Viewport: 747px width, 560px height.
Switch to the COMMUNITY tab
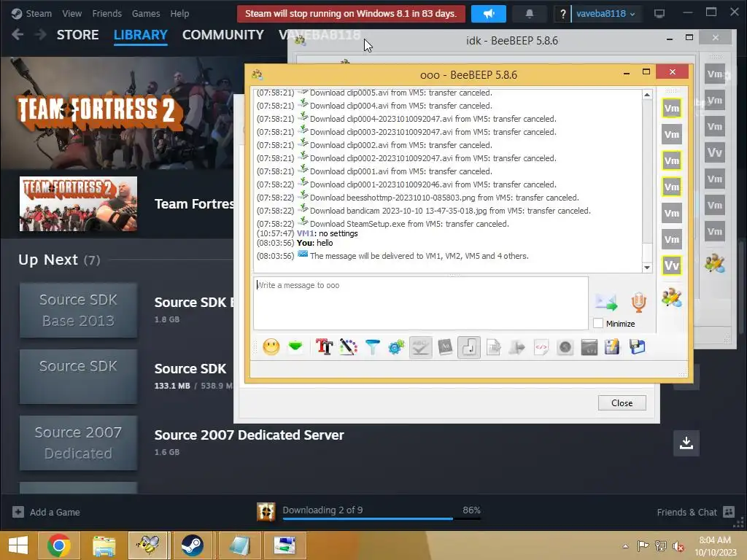(223, 35)
